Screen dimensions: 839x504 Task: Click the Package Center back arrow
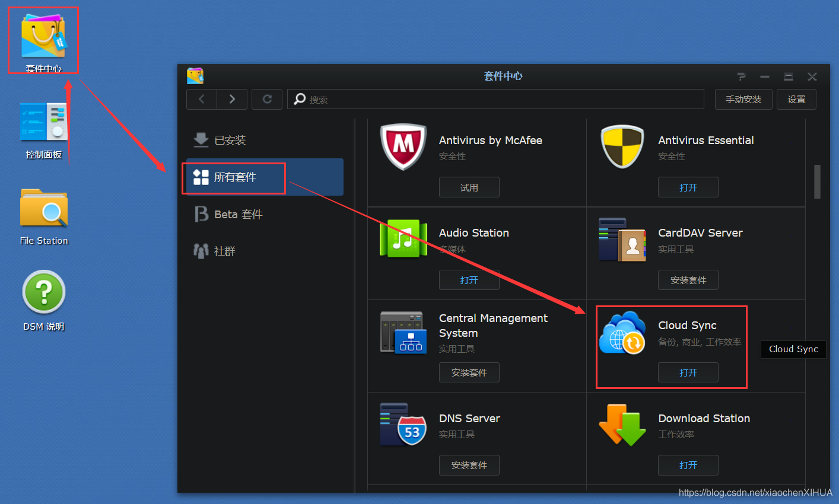click(202, 99)
